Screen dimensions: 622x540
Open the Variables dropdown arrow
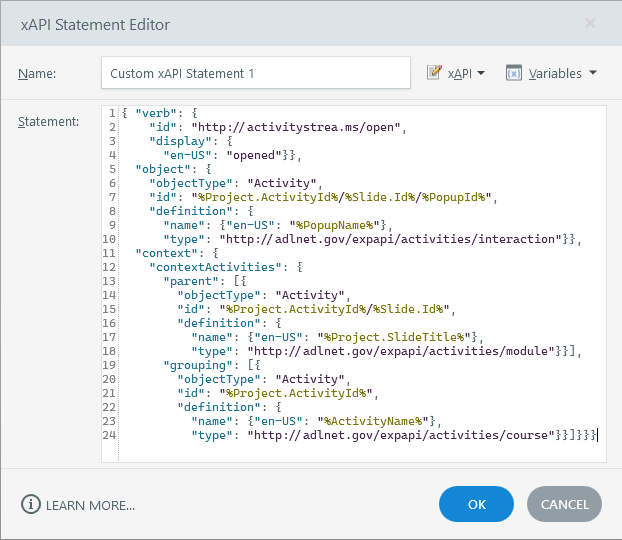(x=593, y=73)
